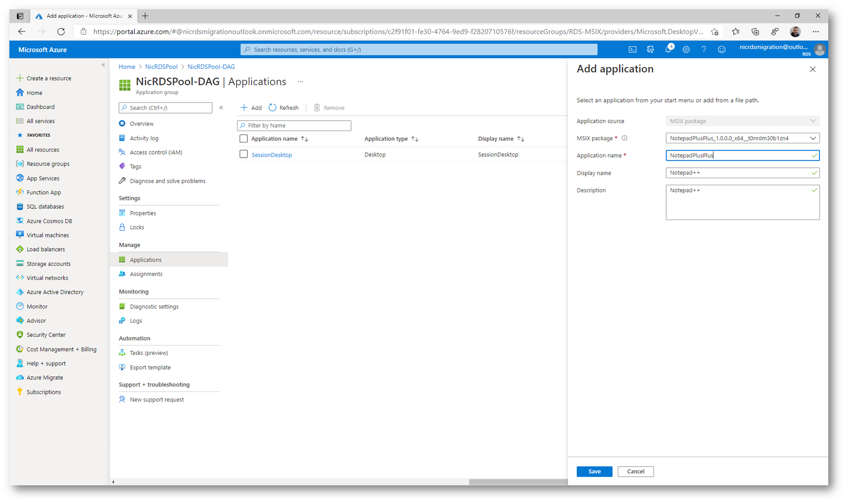Open the feedback smiley icon

click(722, 49)
